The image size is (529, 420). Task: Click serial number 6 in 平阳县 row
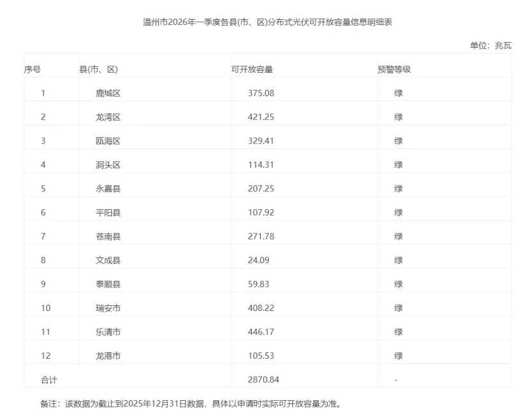(43, 212)
